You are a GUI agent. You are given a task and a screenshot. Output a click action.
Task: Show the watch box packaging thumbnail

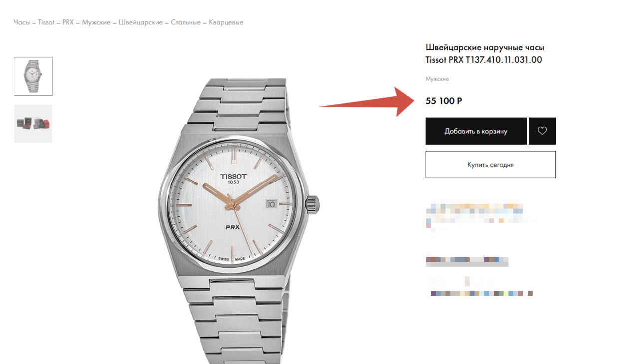[x=33, y=124]
